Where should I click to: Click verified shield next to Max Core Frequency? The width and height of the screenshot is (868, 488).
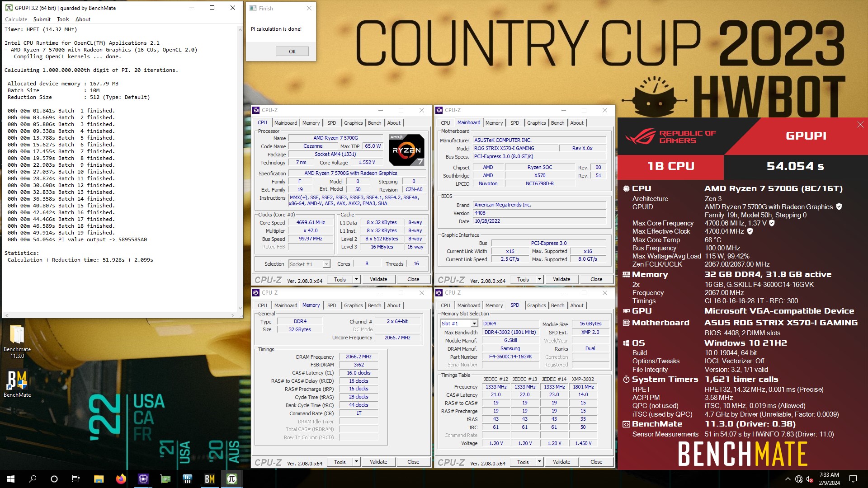click(772, 223)
